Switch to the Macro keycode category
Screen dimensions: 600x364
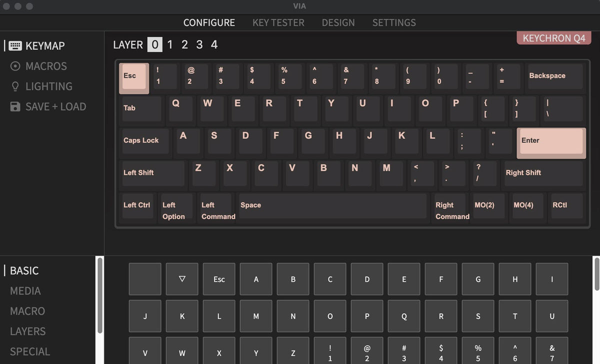(27, 311)
